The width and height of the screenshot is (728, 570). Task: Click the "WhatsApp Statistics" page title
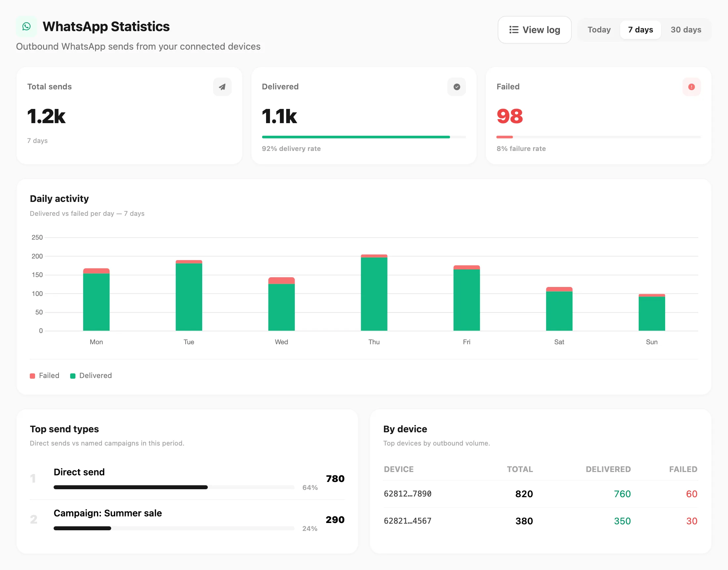(106, 26)
